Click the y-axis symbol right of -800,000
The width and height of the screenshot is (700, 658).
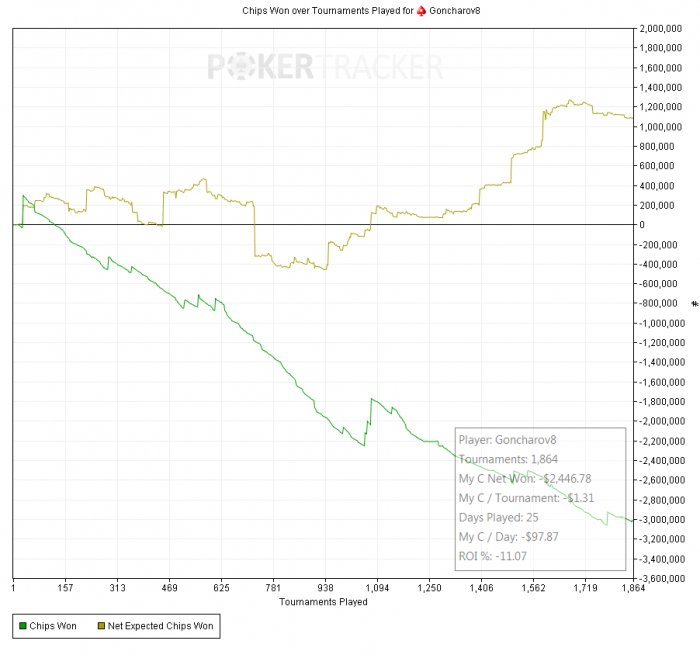point(695,304)
